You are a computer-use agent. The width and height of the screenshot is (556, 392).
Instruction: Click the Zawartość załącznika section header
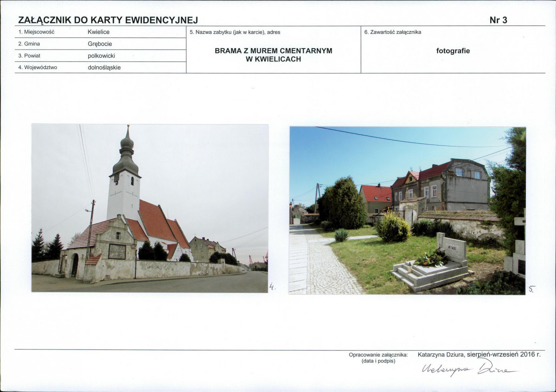[x=394, y=32]
